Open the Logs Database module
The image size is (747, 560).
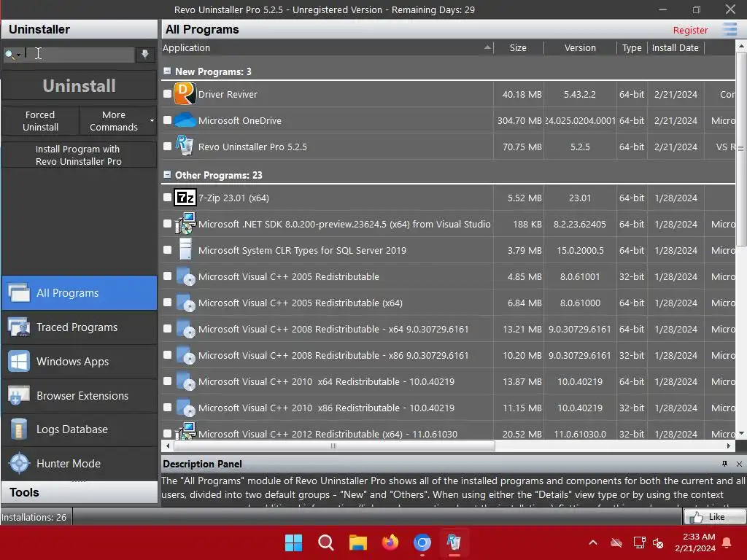click(79, 429)
